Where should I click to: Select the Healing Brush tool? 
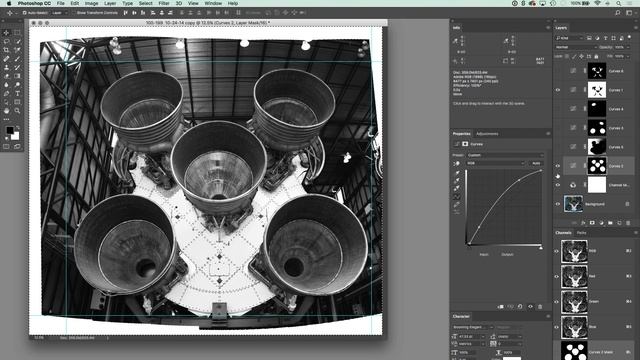click(6, 59)
